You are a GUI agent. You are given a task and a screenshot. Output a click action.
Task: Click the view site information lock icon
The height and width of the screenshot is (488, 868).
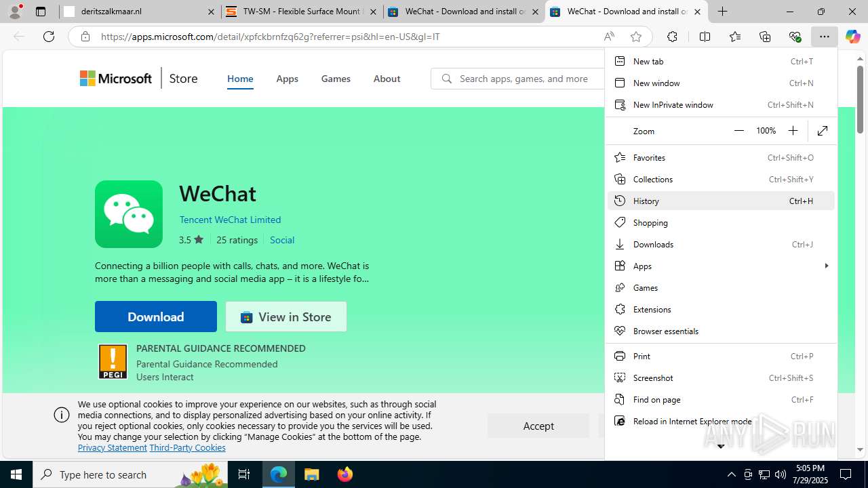[x=85, y=37]
